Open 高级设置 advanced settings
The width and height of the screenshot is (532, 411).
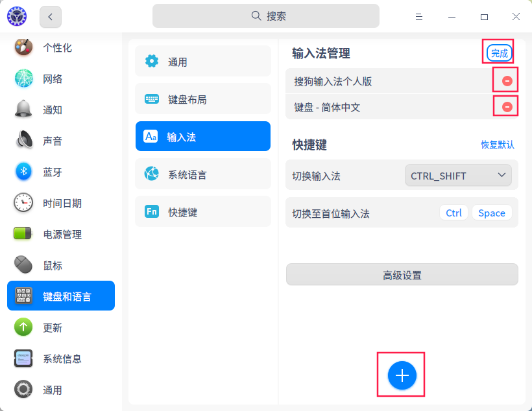(x=402, y=274)
